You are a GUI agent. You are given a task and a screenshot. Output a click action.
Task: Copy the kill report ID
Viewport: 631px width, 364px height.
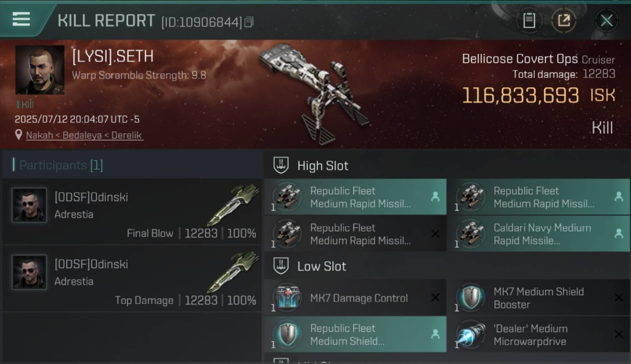(249, 22)
